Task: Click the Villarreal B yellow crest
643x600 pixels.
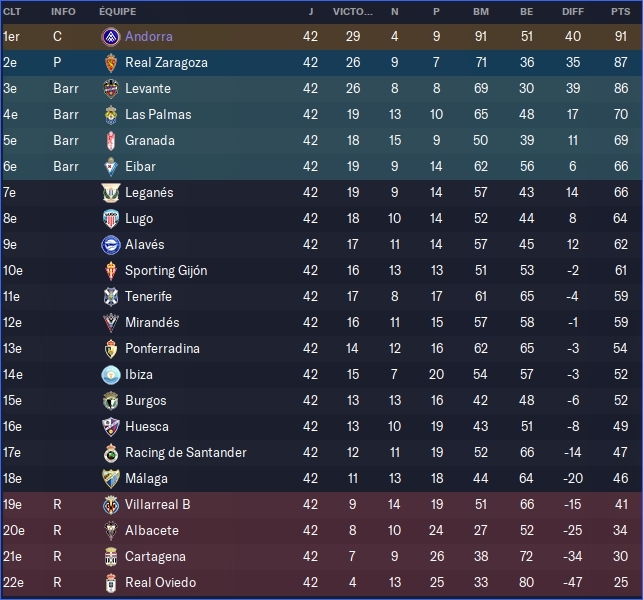Action: [111, 505]
